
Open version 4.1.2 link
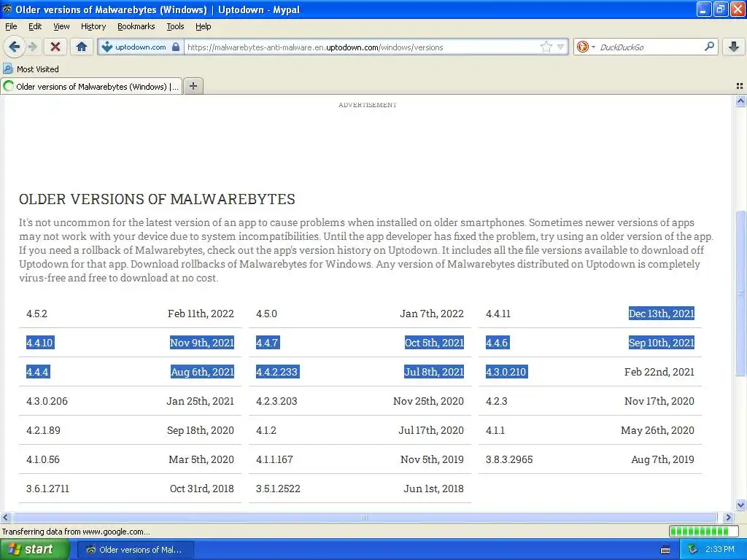tap(266, 430)
